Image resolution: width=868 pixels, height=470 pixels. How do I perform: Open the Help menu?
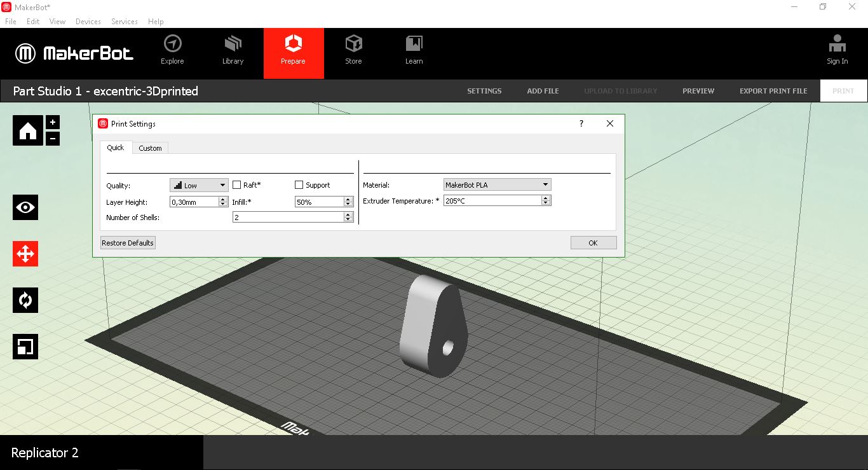156,21
